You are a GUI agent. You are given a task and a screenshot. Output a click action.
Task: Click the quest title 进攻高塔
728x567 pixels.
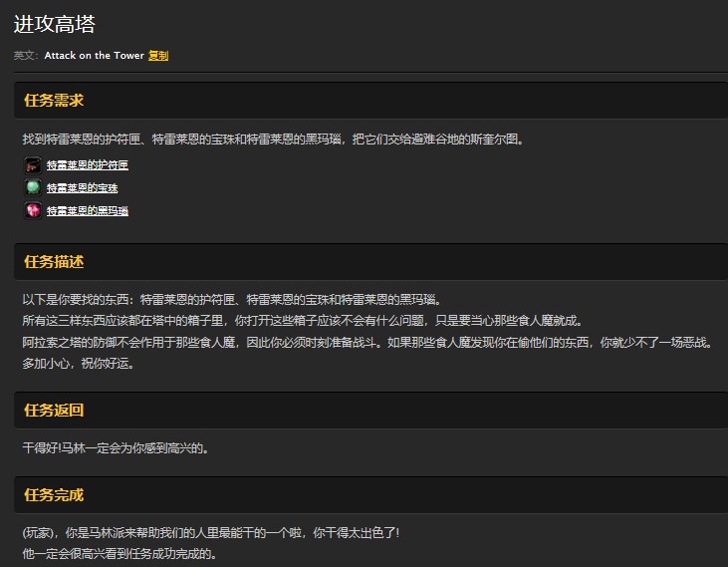[55, 25]
